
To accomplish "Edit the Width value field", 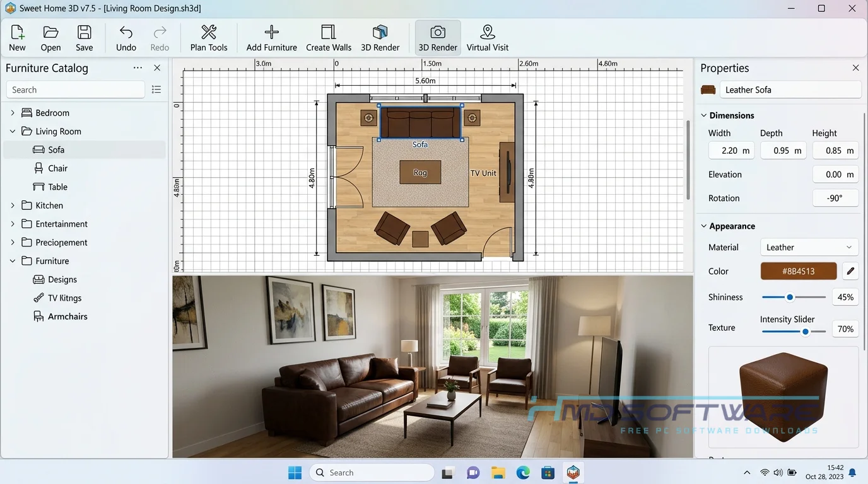I will click(x=731, y=151).
